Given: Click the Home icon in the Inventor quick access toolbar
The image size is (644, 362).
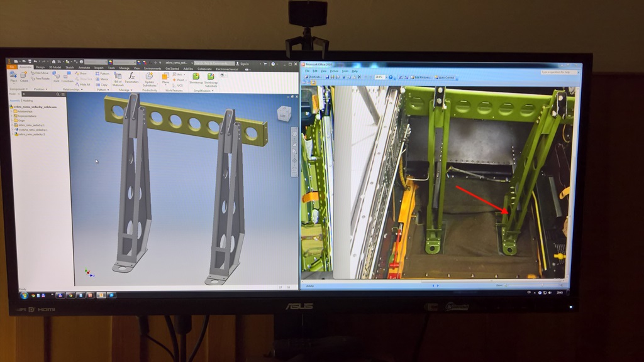Looking at the screenshot, I should 54,62.
